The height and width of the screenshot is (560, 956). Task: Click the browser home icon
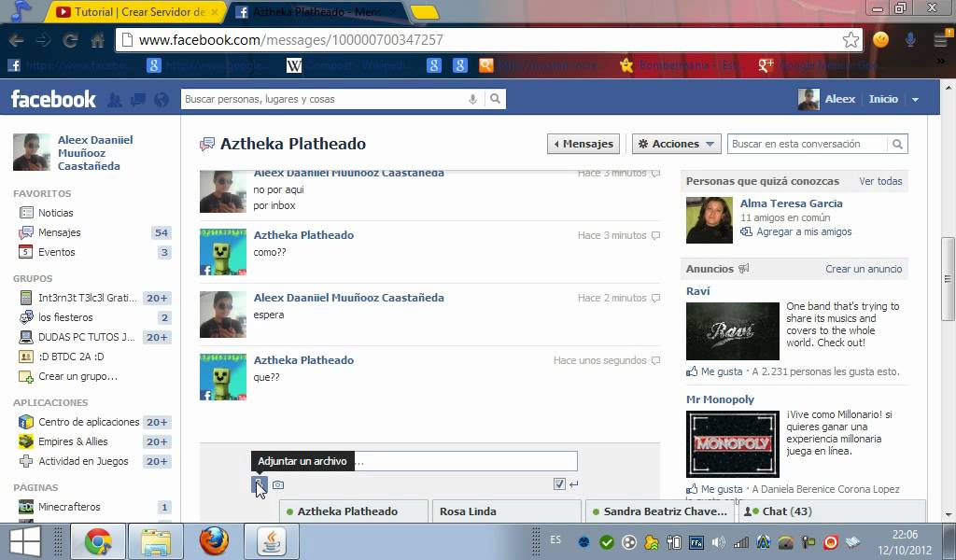pyautogui.click(x=97, y=40)
